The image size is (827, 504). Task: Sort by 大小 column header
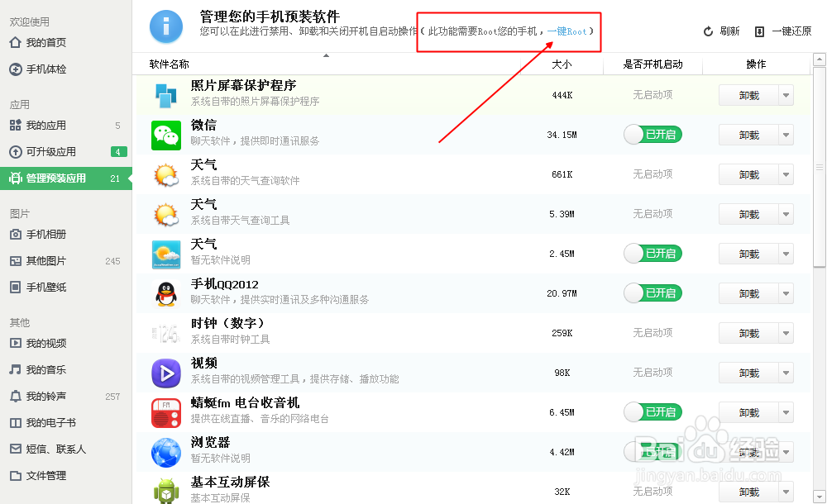coord(562,64)
